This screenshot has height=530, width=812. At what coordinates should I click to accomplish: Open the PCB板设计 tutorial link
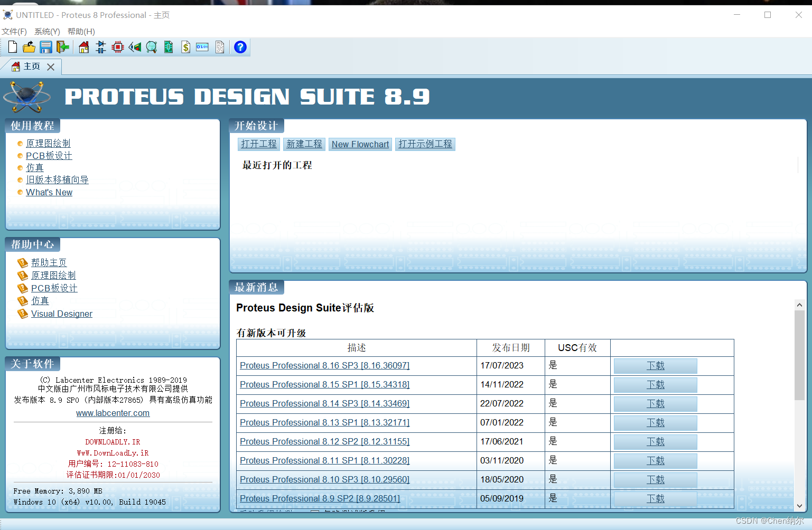[49, 156]
